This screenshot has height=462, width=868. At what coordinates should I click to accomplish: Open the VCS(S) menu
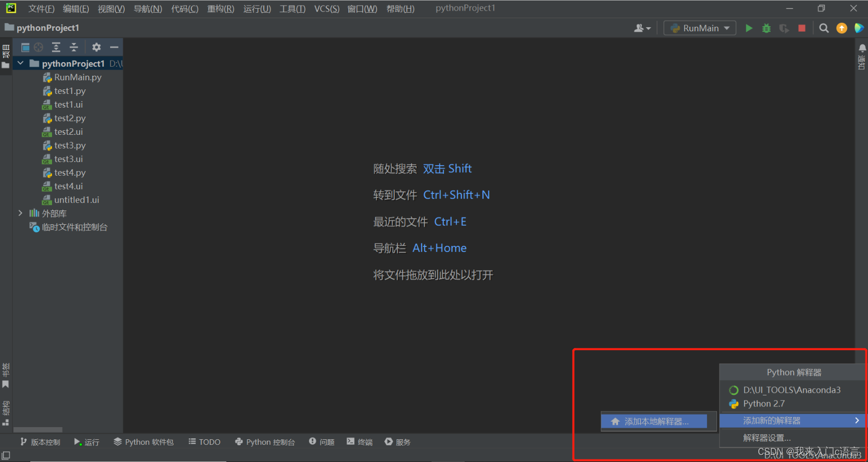tap(327, 9)
